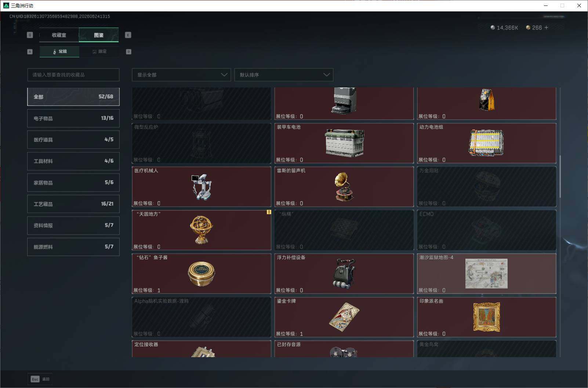The image size is (588, 388).
Task: Click the plus icon beside 266 currency
Action: coord(546,28)
